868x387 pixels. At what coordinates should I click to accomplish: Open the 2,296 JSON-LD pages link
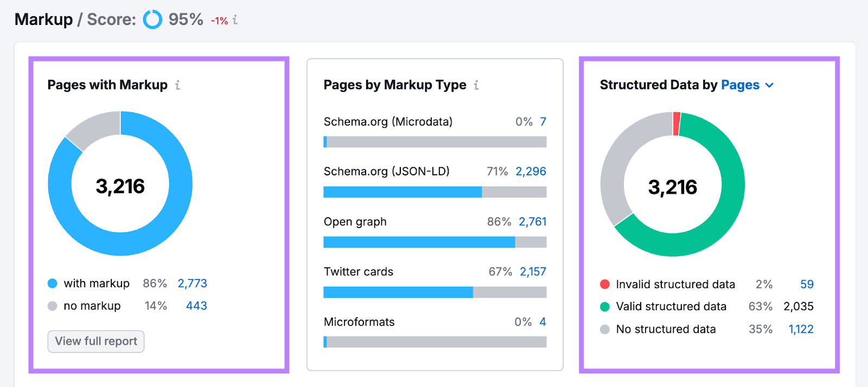pos(531,172)
